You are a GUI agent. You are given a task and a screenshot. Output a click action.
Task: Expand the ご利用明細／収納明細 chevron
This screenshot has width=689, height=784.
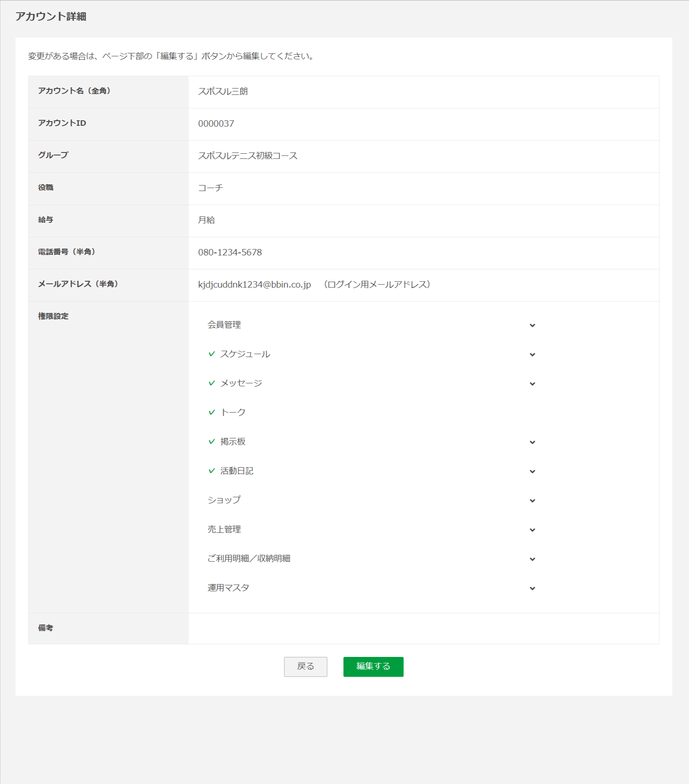point(532,559)
